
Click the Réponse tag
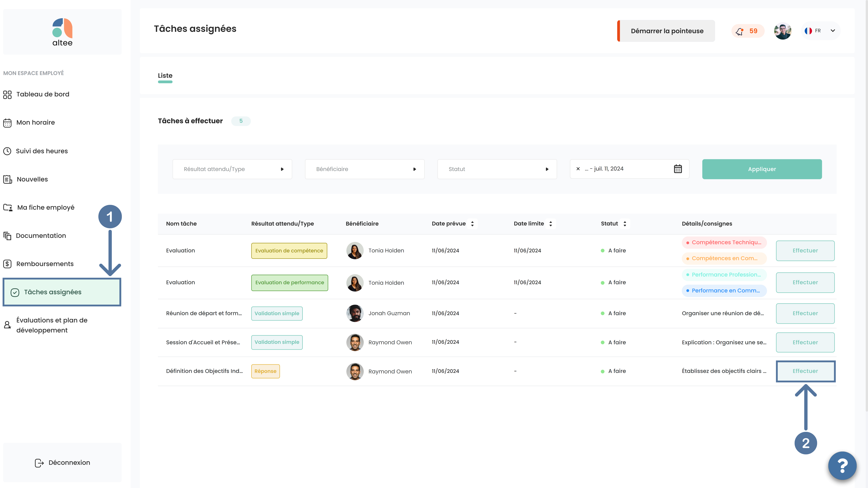click(x=265, y=371)
